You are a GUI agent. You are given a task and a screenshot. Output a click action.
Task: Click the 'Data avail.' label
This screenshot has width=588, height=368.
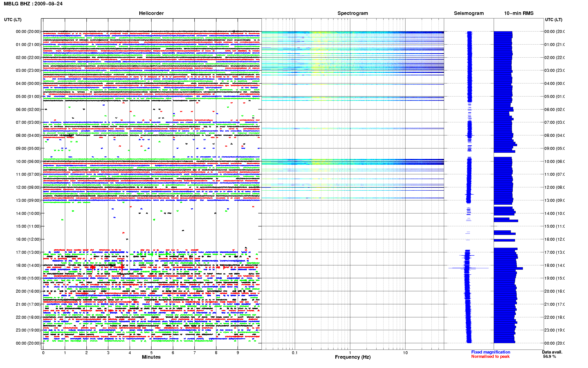pyautogui.click(x=552, y=352)
